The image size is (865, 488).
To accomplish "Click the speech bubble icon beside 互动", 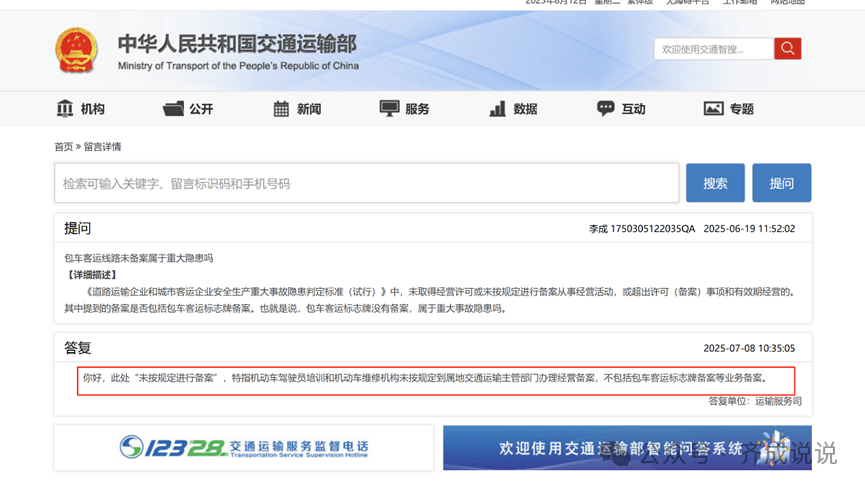I will coord(605,108).
